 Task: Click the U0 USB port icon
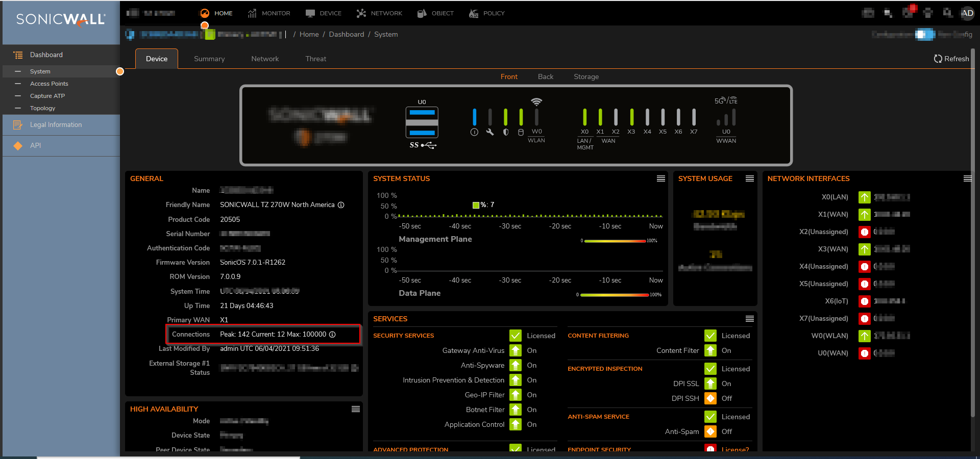(422, 122)
